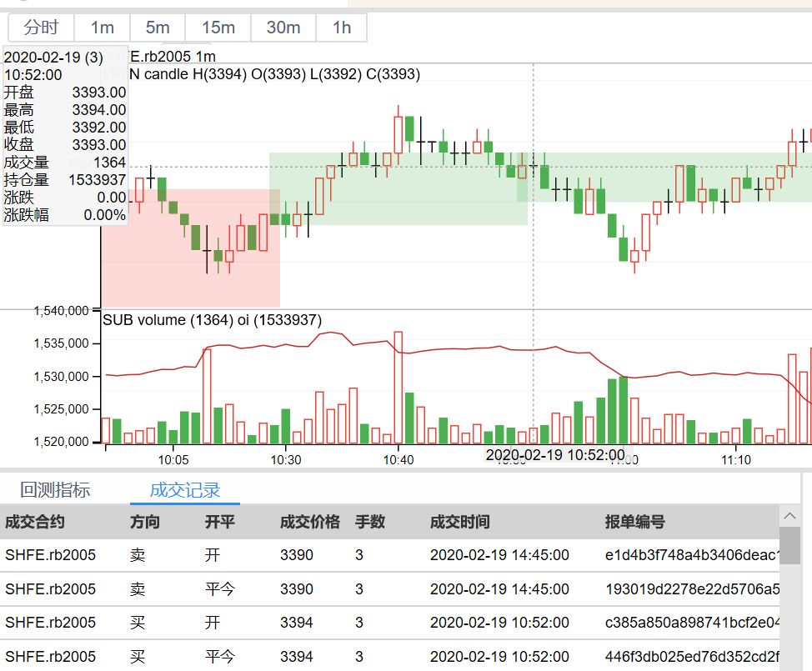Click the 成交合约 column header

[x=35, y=522]
